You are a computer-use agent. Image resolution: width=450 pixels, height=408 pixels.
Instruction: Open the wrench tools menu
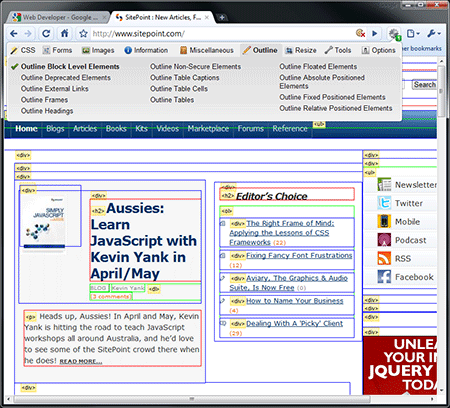[434, 33]
